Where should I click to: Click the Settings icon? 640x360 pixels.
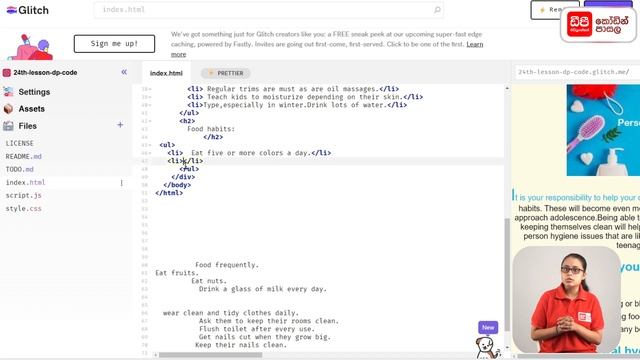point(8,92)
